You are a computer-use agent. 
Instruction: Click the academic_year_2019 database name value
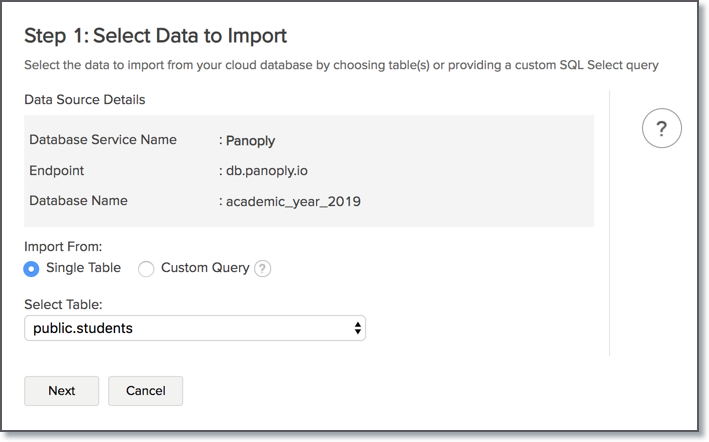coord(292,201)
